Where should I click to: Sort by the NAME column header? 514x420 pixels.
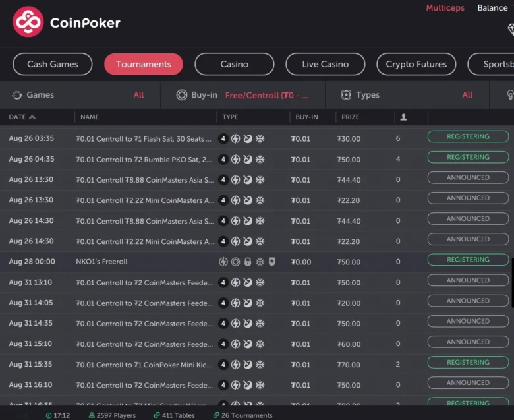pyautogui.click(x=90, y=117)
